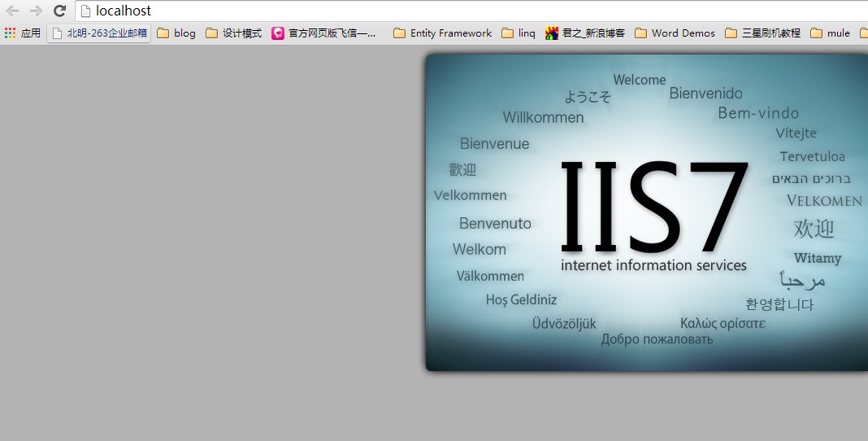This screenshot has height=441, width=868.
Task: Click the "Willkommen" greeting text
Action: [543, 117]
